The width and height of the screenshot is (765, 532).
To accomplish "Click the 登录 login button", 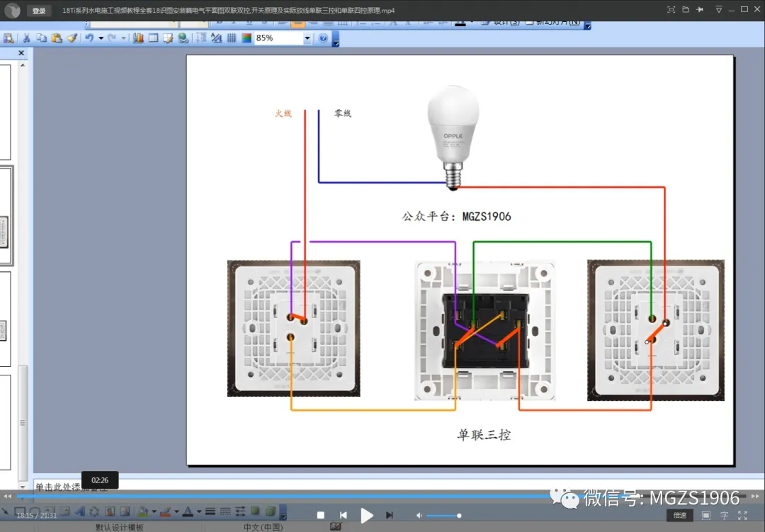I will [x=39, y=11].
